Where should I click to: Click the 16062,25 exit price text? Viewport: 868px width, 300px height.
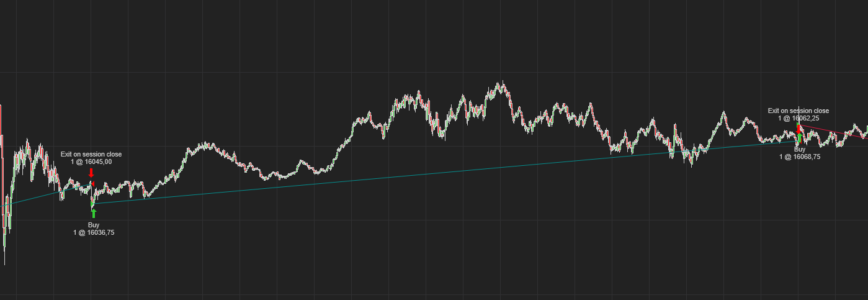(x=799, y=118)
